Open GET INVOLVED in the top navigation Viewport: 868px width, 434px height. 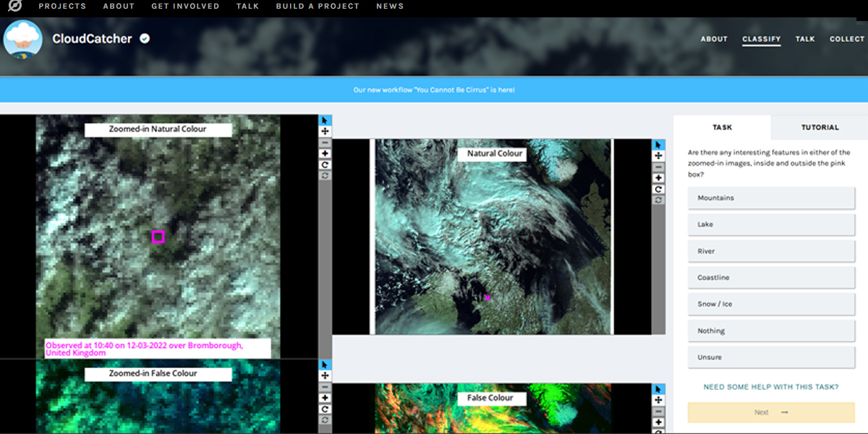pos(185,6)
